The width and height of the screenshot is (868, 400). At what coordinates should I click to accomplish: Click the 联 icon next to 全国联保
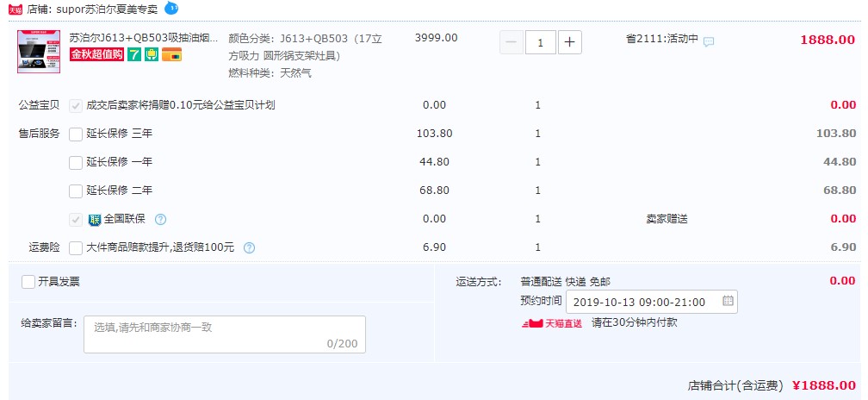click(x=95, y=219)
